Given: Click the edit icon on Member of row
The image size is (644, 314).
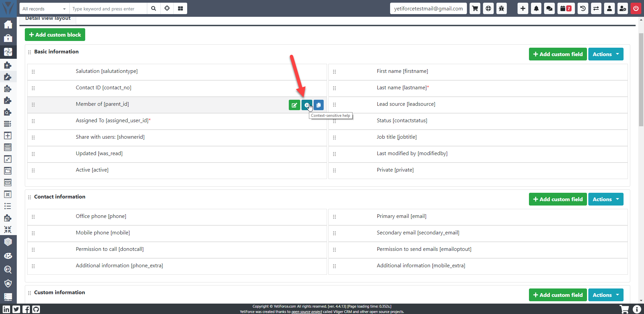Looking at the screenshot, I should pos(294,105).
